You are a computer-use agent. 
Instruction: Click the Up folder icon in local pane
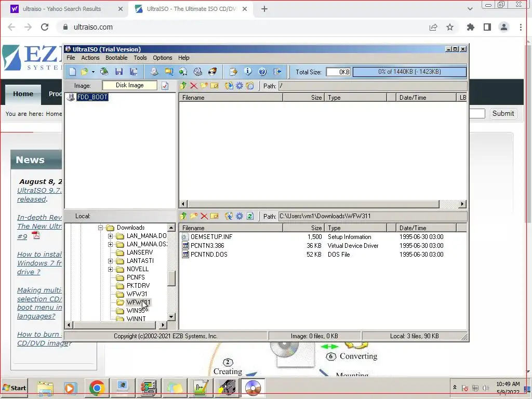pos(183,216)
